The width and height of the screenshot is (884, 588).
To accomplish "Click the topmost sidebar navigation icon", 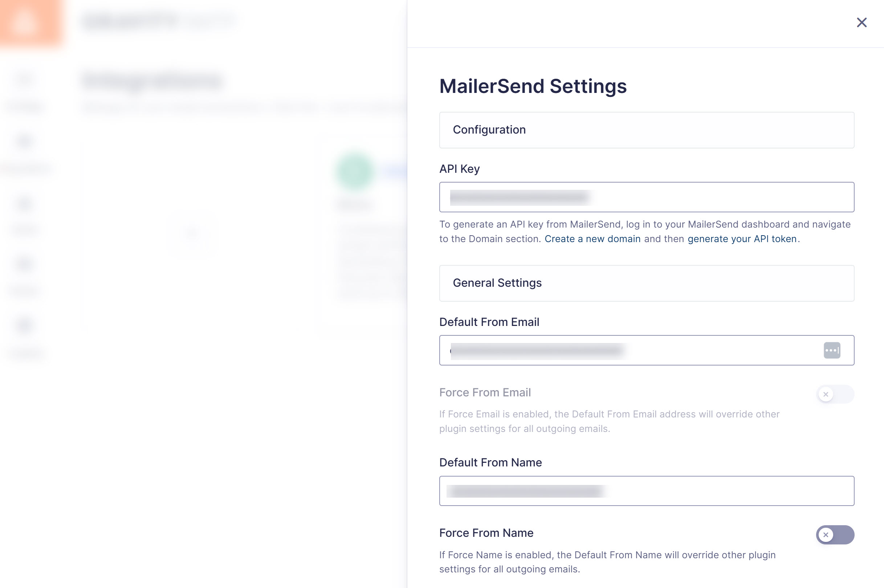I will (24, 79).
